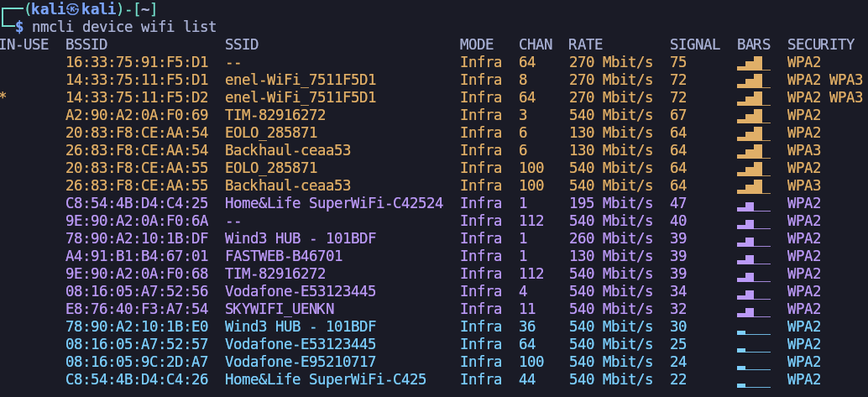The height and width of the screenshot is (397, 868).
Task: Click the SSID column header
Action: [242, 44]
